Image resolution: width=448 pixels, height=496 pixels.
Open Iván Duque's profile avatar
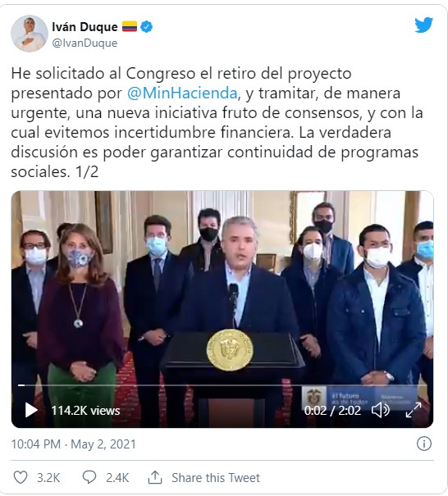coord(29,34)
